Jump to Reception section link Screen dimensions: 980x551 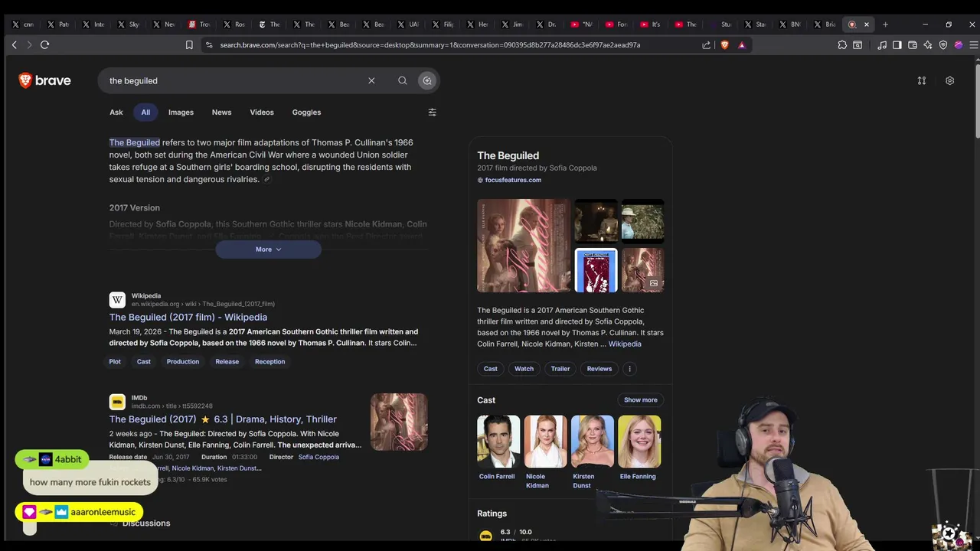tap(269, 362)
